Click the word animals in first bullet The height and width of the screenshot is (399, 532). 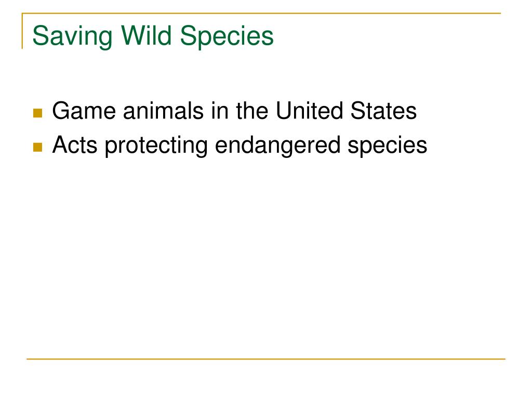pos(163,111)
